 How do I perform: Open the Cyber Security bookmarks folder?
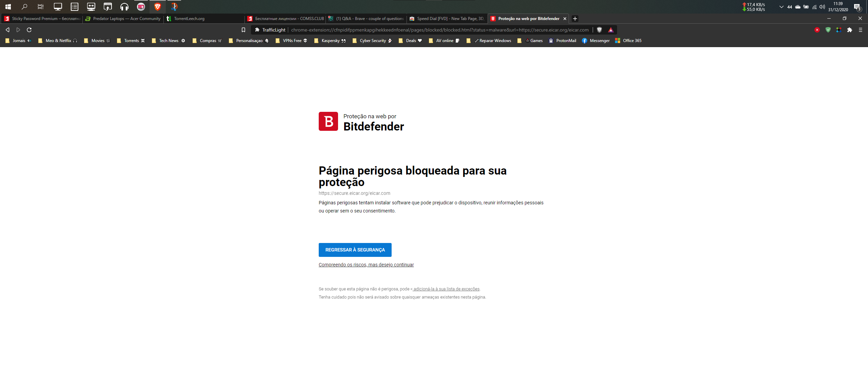click(372, 41)
